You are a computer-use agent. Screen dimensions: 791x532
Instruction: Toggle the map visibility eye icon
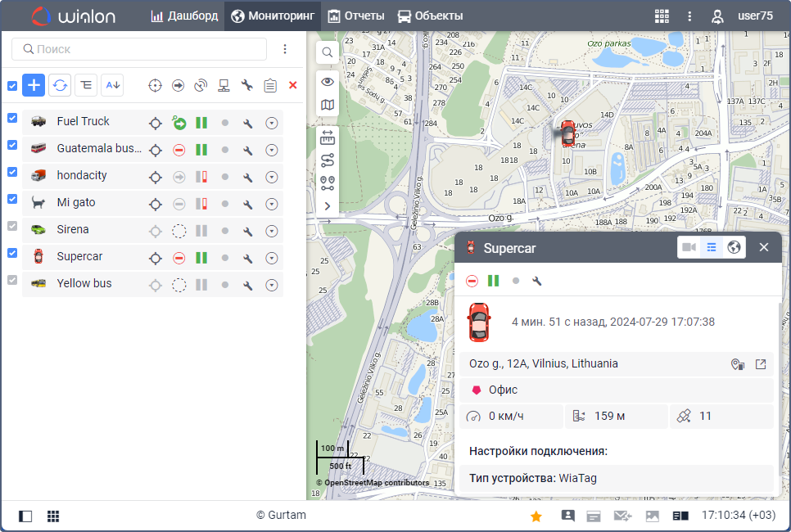tap(327, 81)
